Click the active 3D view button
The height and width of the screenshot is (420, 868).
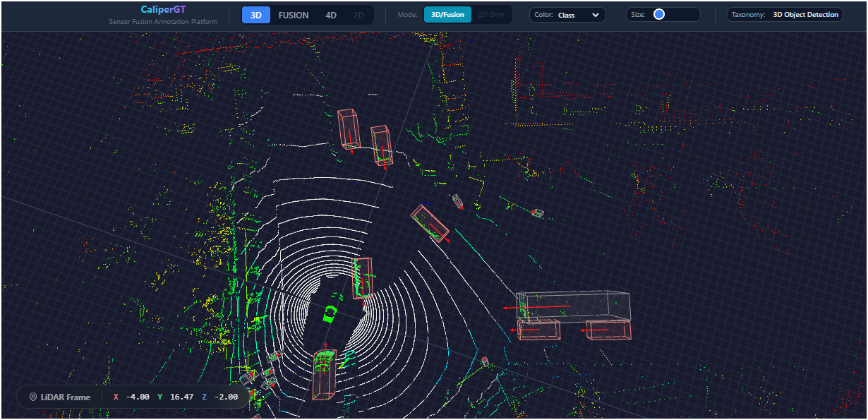(x=256, y=15)
